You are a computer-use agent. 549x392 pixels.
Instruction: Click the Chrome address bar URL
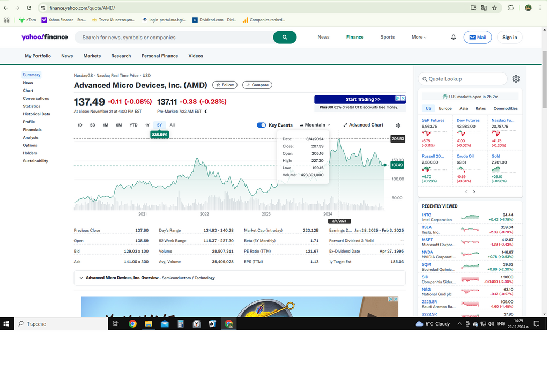point(82,8)
